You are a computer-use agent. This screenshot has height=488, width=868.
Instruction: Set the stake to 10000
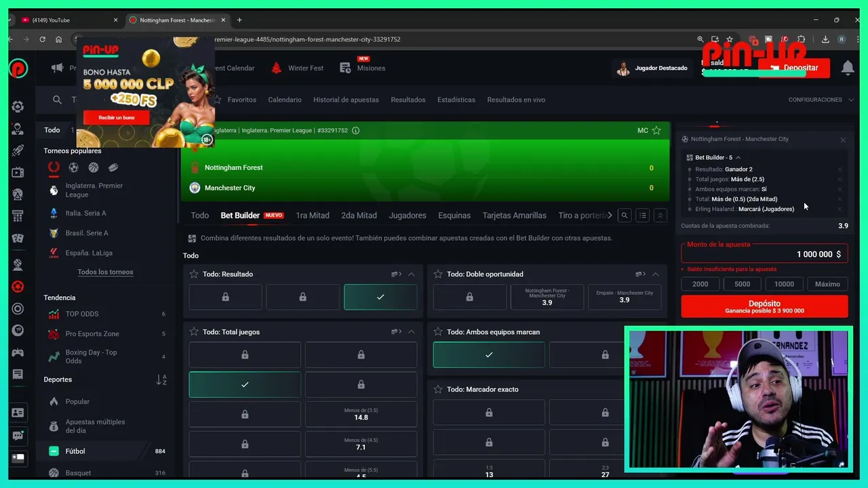pos(784,284)
